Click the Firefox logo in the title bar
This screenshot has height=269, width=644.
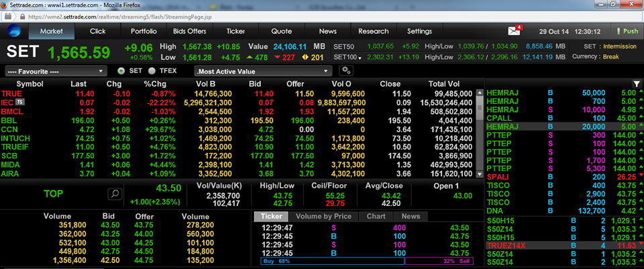tap(5, 5)
